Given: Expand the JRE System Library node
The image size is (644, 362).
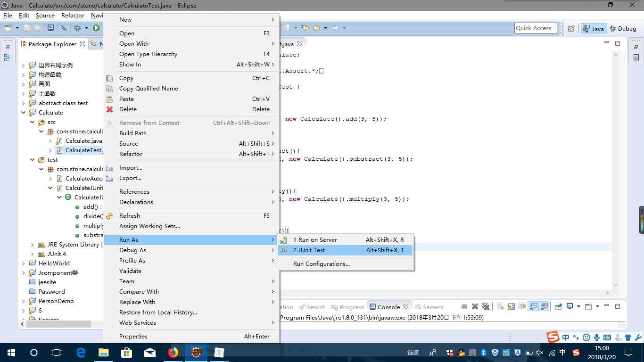Looking at the screenshot, I should (33, 245).
